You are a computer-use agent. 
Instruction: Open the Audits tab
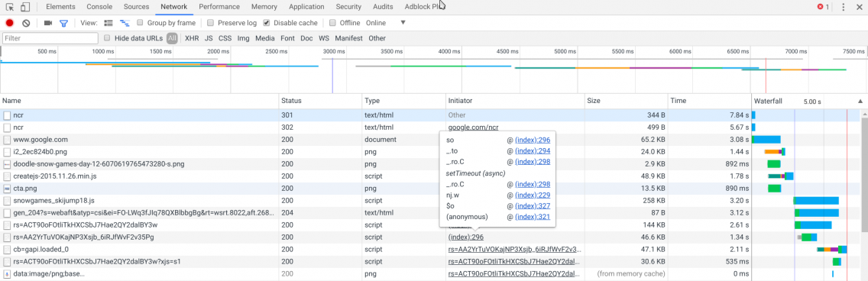[383, 7]
